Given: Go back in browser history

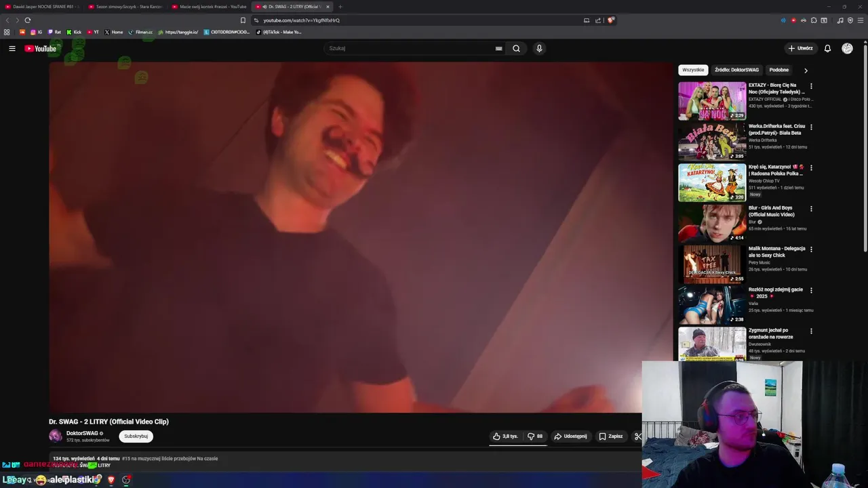Looking at the screenshot, I should tap(7, 20).
